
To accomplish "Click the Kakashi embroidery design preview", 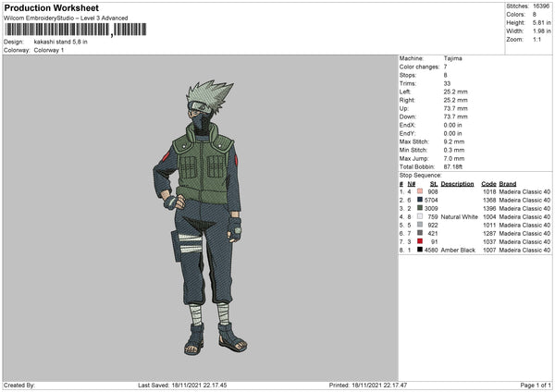I will pos(201,217).
